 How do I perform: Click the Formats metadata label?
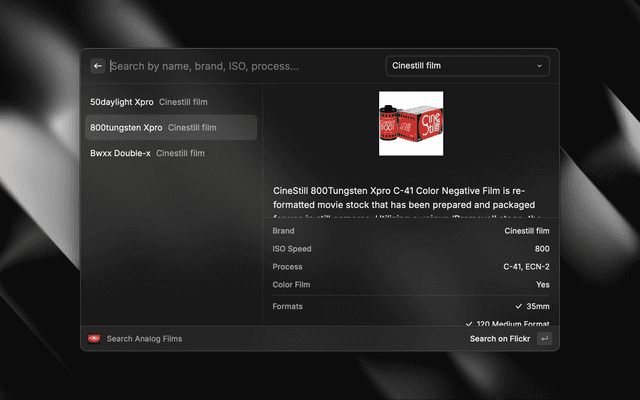point(287,306)
